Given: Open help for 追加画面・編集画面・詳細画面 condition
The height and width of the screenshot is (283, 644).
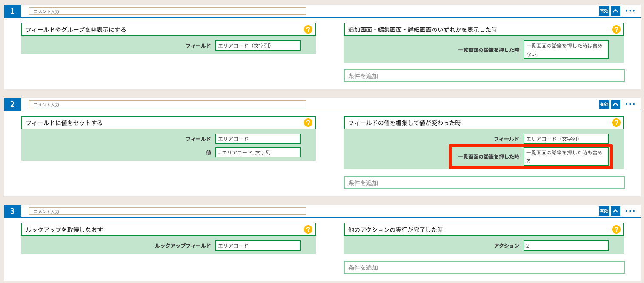Looking at the screenshot, I should [616, 29].
